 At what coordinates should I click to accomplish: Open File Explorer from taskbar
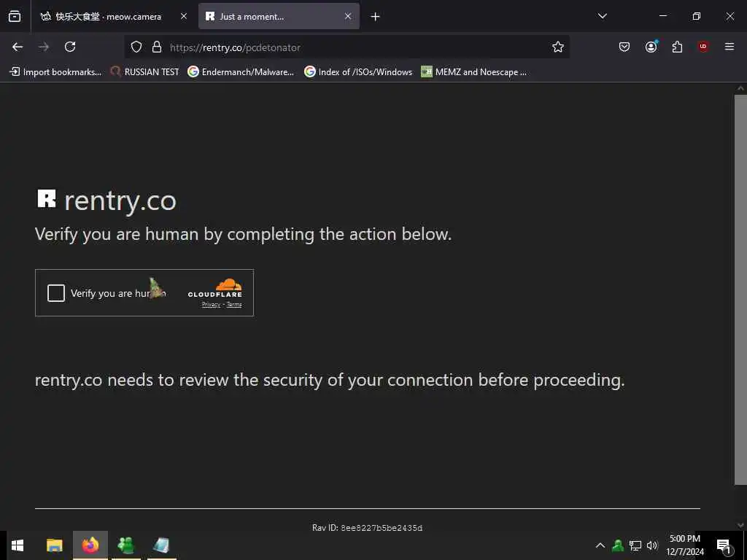pyautogui.click(x=54, y=545)
